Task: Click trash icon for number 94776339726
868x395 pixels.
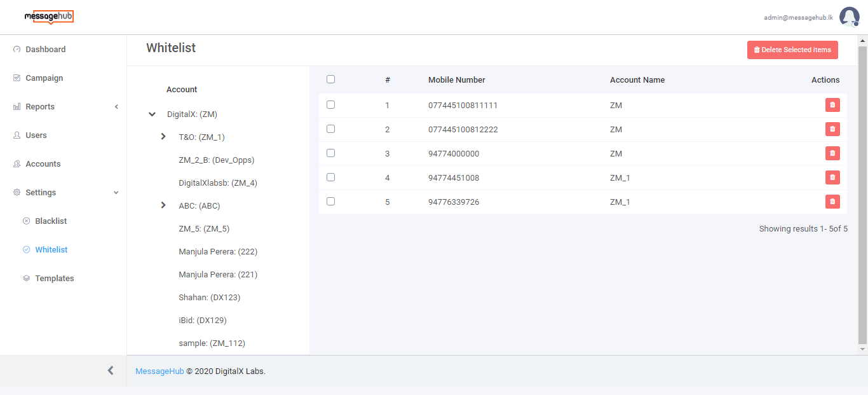Action: 832,202
